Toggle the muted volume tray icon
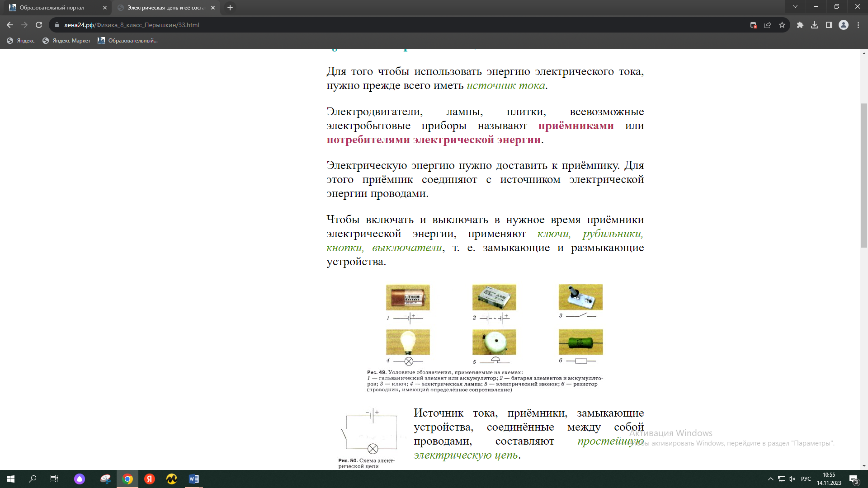The width and height of the screenshot is (868, 488). [x=792, y=479]
